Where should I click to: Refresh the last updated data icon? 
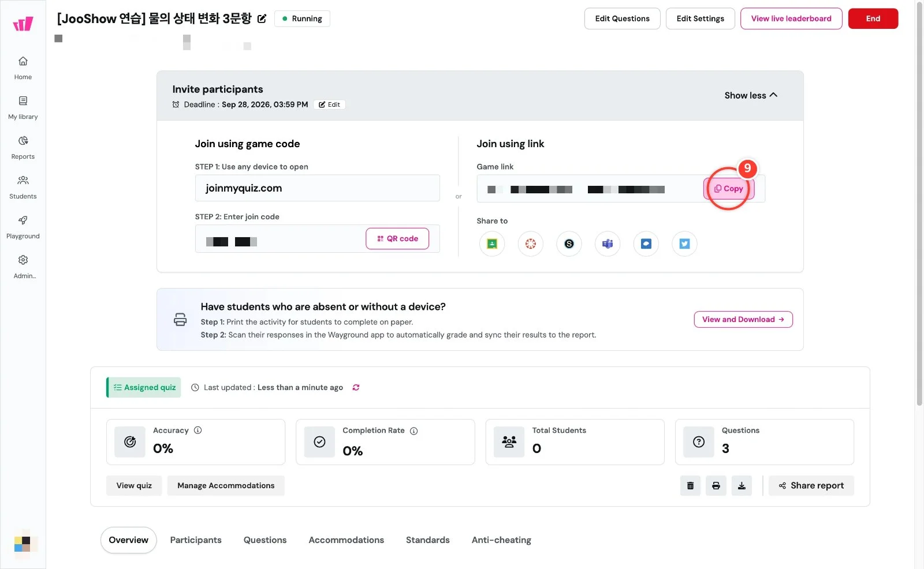click(356, 388)
